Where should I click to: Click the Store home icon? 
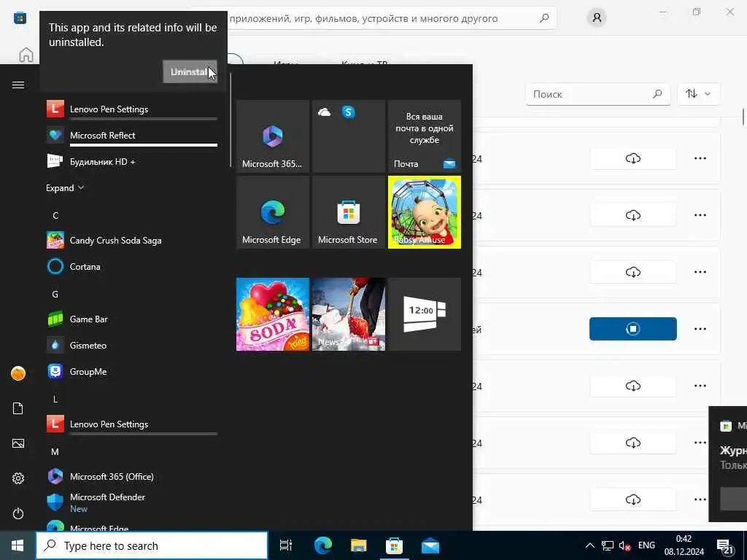click(26, 55)
